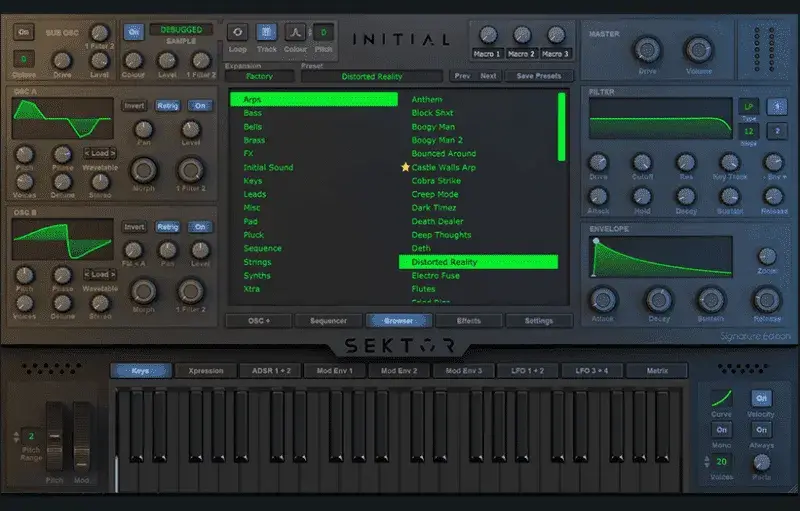800x511 pixels.
Task: Load the Next preset
Action: point(488,76)
